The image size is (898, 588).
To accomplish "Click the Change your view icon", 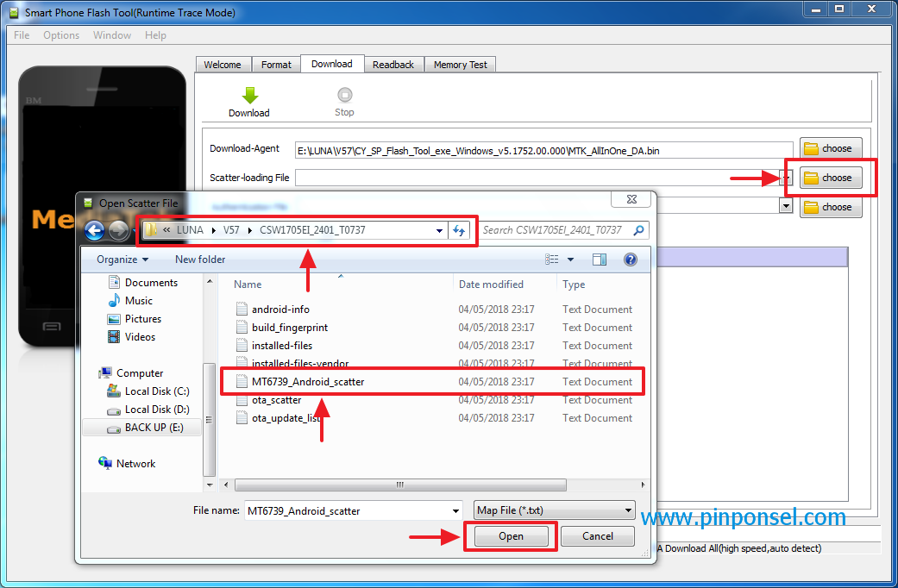I will tap(552, 260).
